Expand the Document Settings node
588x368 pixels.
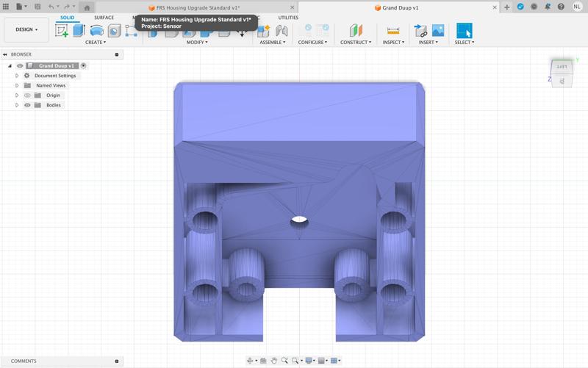(x=16, y=76)
